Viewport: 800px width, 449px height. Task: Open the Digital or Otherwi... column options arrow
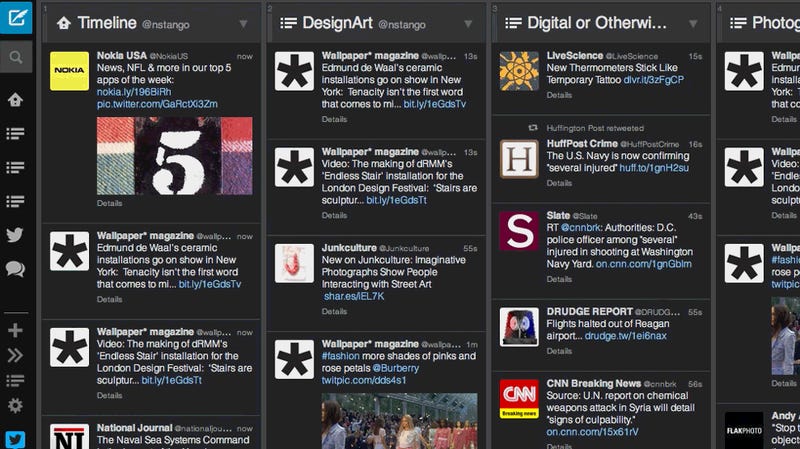(693, 24)
